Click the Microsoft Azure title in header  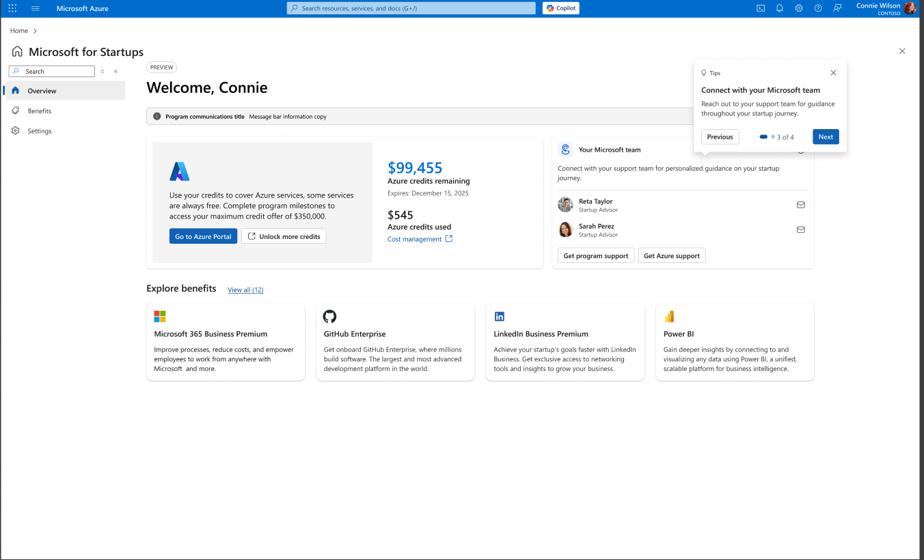point(83,8)
